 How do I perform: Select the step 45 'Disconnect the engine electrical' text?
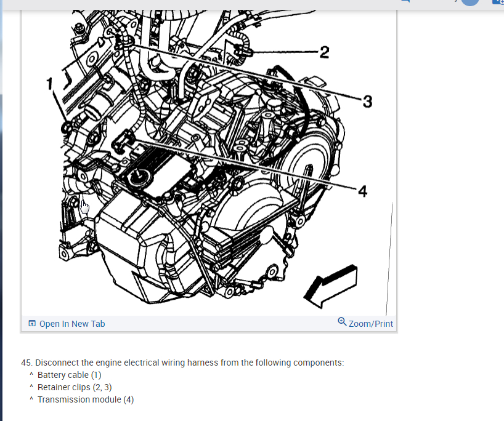tap(182, 363)
